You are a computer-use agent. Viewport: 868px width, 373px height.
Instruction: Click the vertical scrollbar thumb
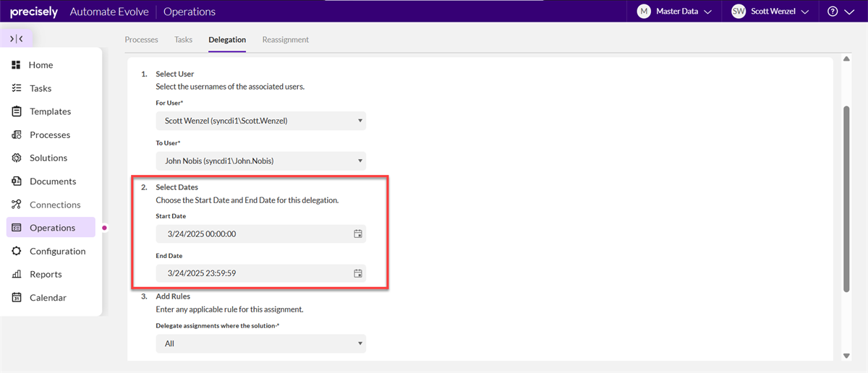click(846, 199)
